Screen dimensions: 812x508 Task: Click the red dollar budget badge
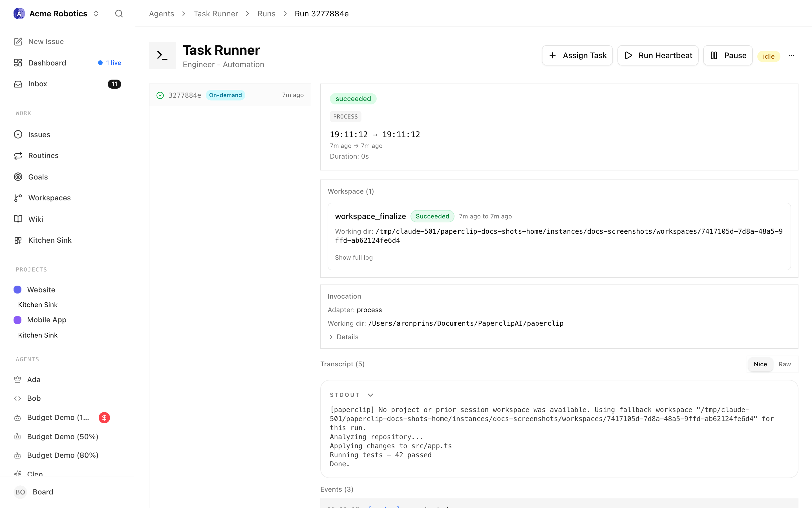point(104,418)
